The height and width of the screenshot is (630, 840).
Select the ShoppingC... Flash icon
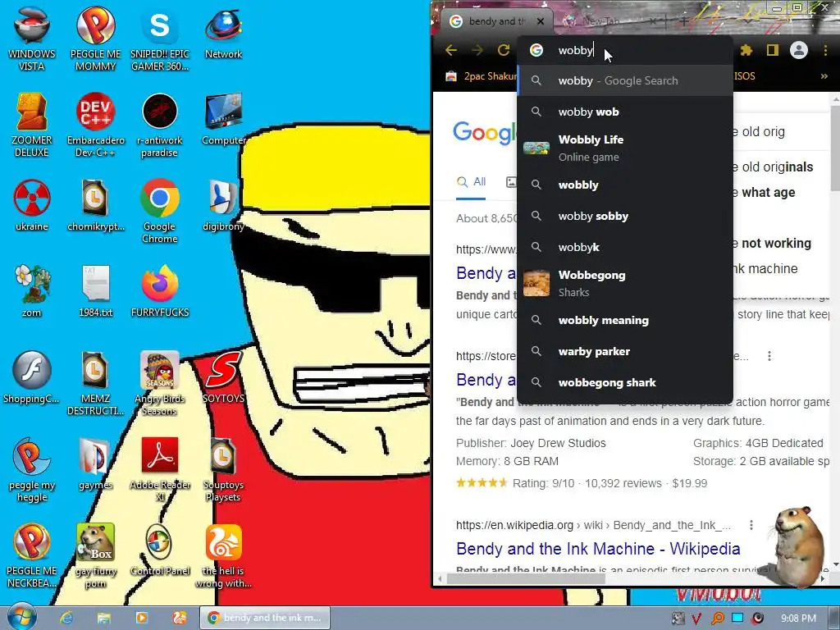pyautogui.click(x=32, y=377)
